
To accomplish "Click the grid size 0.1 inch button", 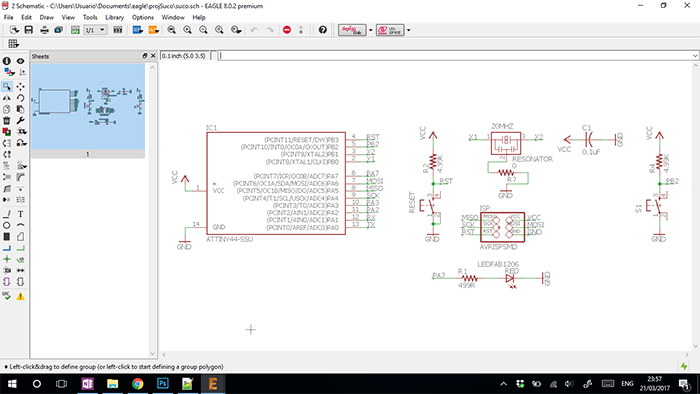I will pos(183,56).
